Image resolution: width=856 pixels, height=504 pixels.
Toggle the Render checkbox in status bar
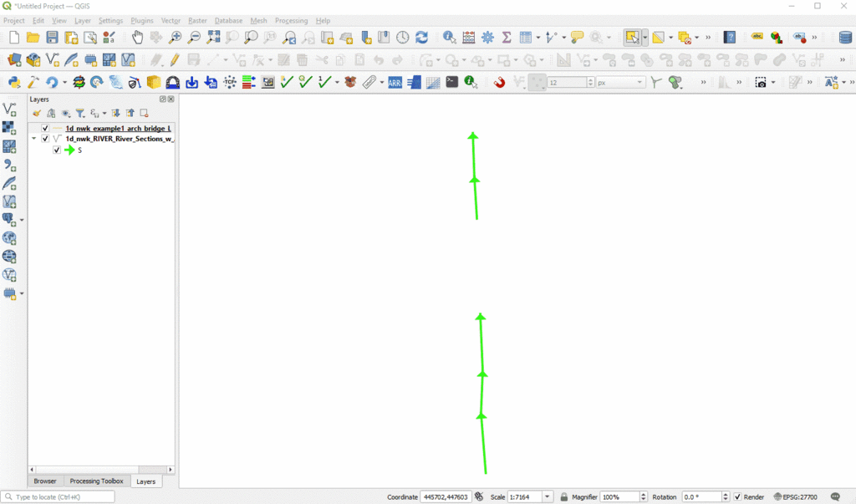(x=737, y=496)
